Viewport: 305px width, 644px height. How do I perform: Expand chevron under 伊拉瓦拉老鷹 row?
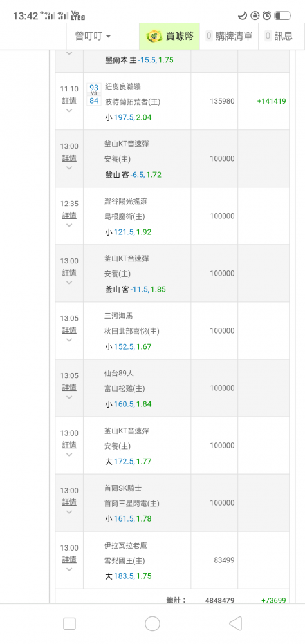click(x=69, y=570)
